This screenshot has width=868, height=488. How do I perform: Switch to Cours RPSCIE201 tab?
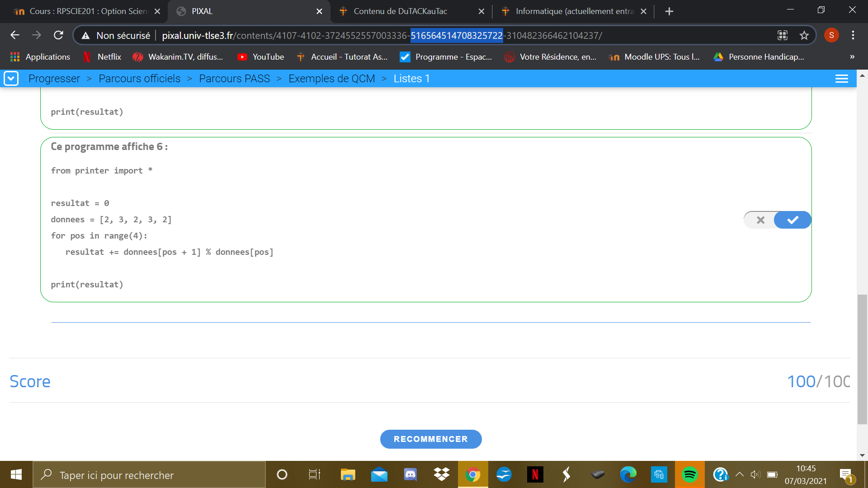(86, 11)
